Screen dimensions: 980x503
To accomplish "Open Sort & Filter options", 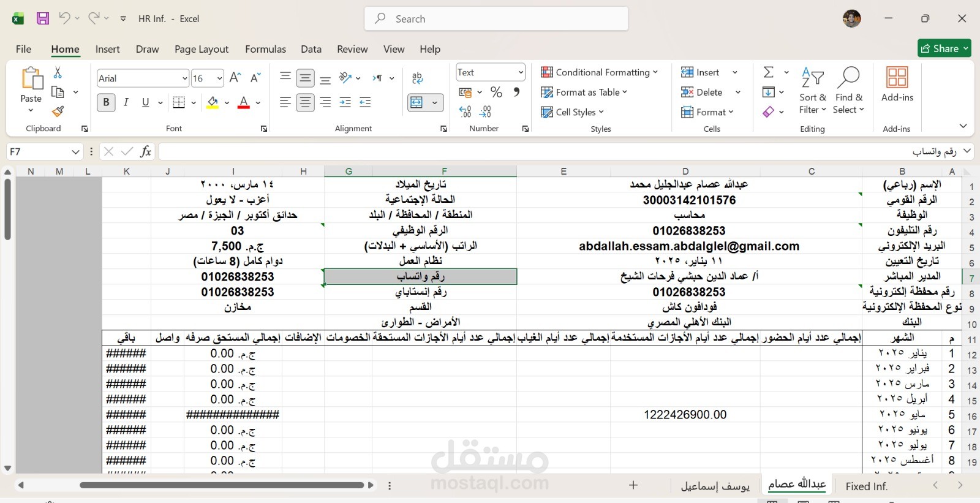I will (x=813, y=91).
